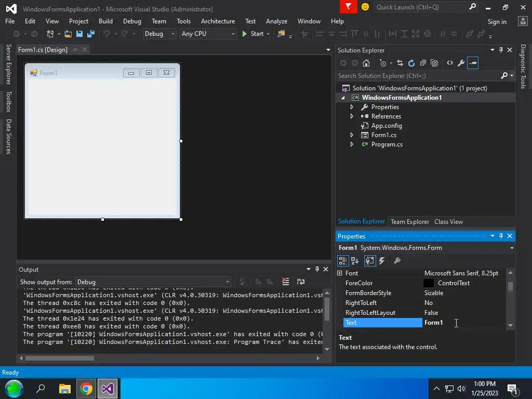
Task: Click in the Quick Launch field
Action: click(421, 7)
